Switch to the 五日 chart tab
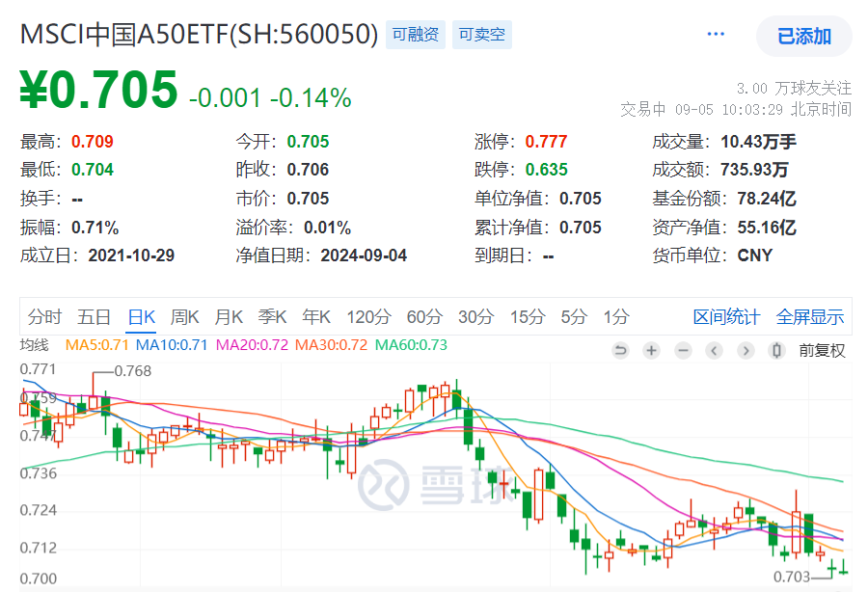 pos(94,317)
